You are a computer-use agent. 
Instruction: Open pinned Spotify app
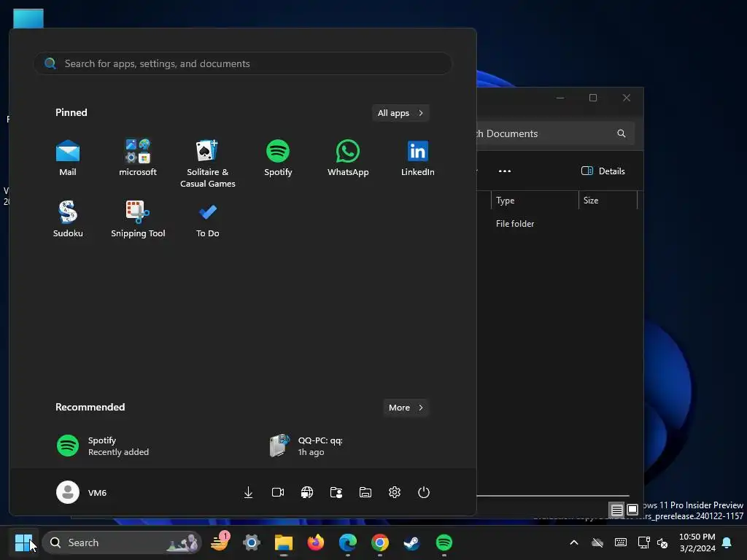tap(278, 157)
